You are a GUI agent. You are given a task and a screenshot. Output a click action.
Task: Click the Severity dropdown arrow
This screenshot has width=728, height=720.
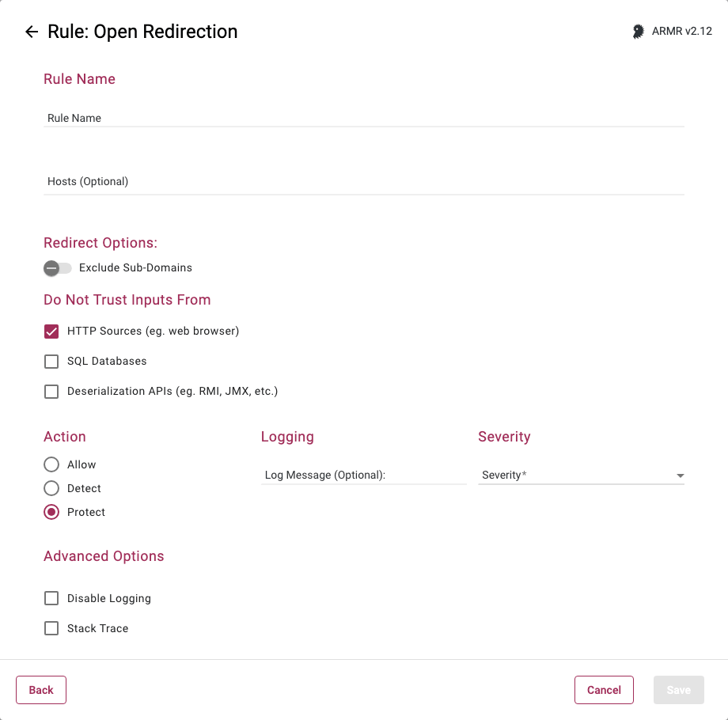681,476
